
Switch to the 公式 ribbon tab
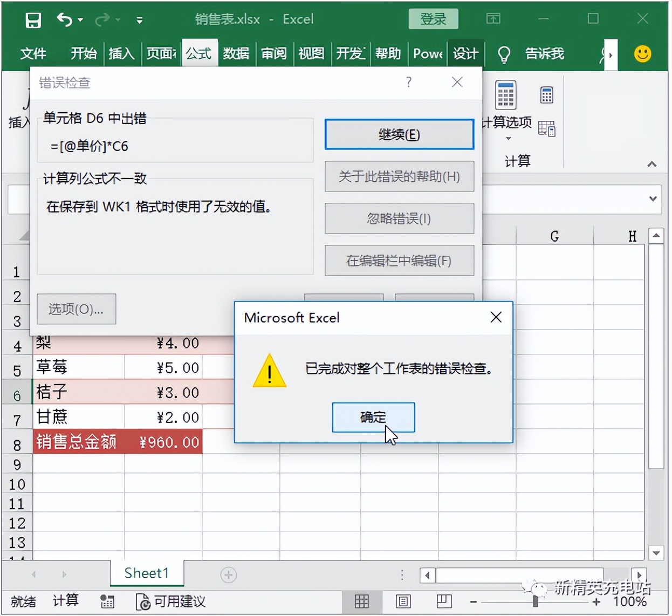coord(199,53)
